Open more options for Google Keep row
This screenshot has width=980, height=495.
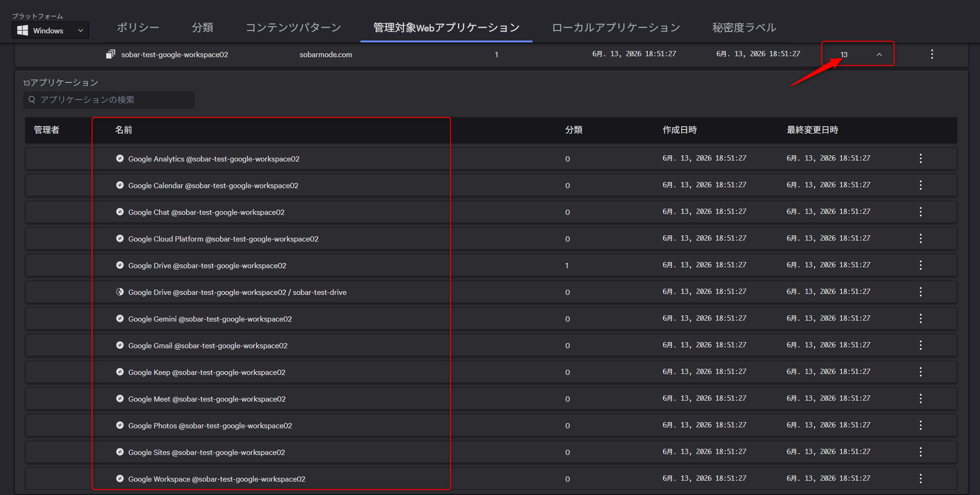point(921,372)
